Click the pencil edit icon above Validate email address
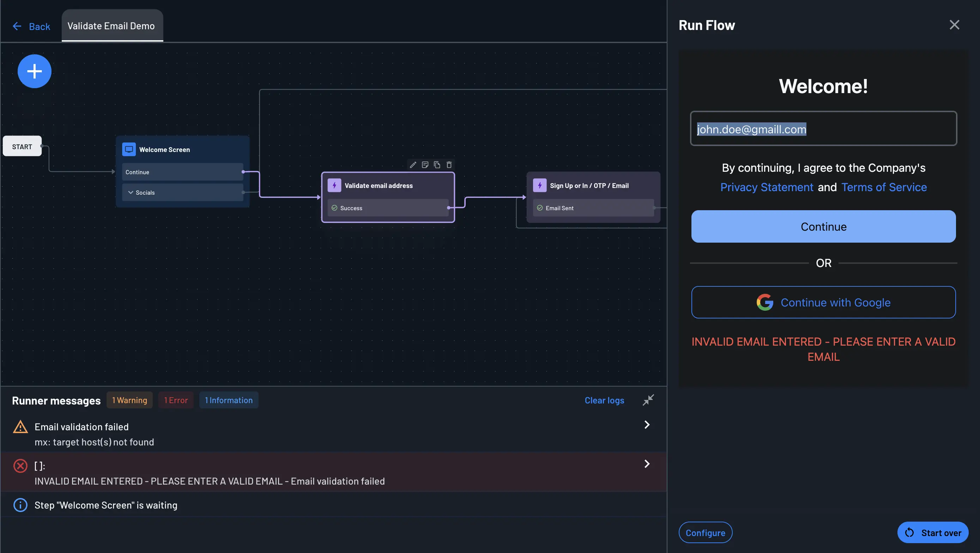The height and width of the screenshot is (553, 980). [x=413, y=165]
